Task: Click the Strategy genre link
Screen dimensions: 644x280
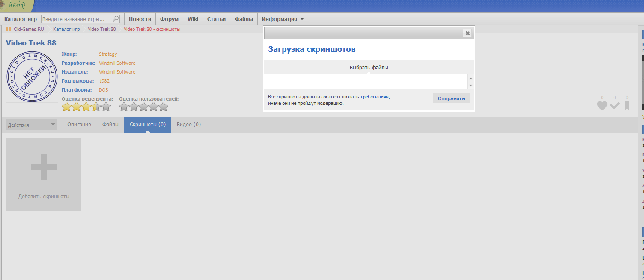Action: 108,54
